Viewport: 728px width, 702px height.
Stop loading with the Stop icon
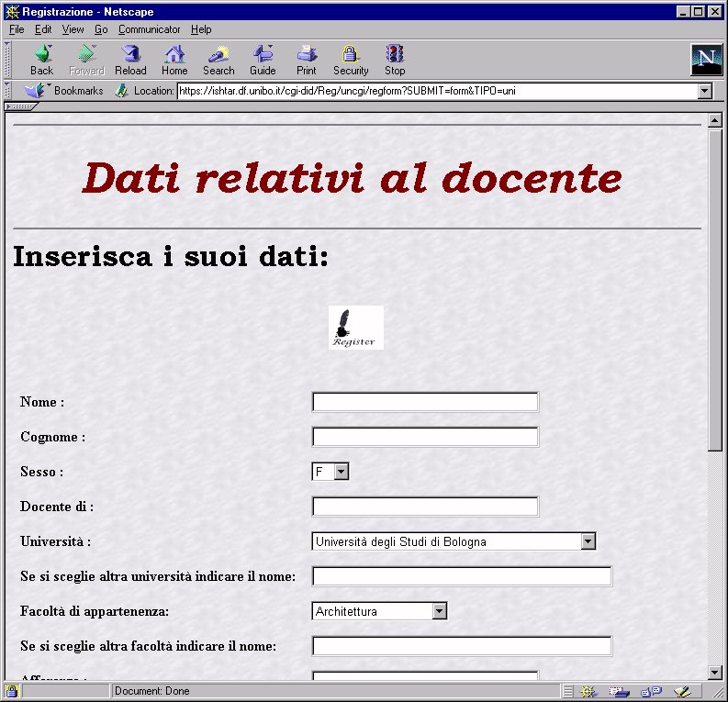(x=395, y=61)
